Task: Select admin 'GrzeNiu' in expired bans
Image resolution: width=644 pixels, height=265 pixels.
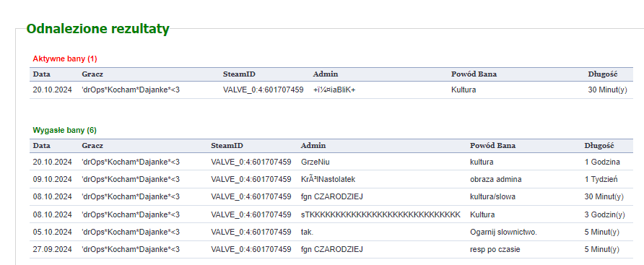Action: 316,162
